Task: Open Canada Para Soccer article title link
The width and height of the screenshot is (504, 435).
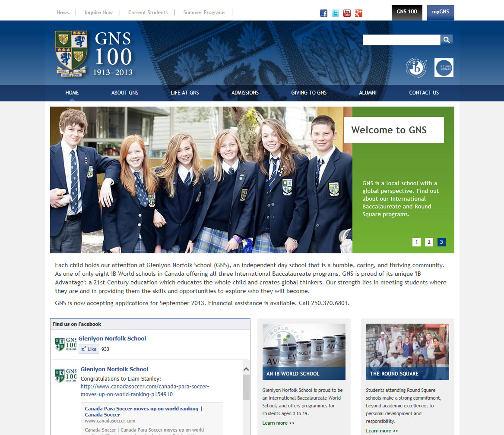Action: [x=143, y=412]
